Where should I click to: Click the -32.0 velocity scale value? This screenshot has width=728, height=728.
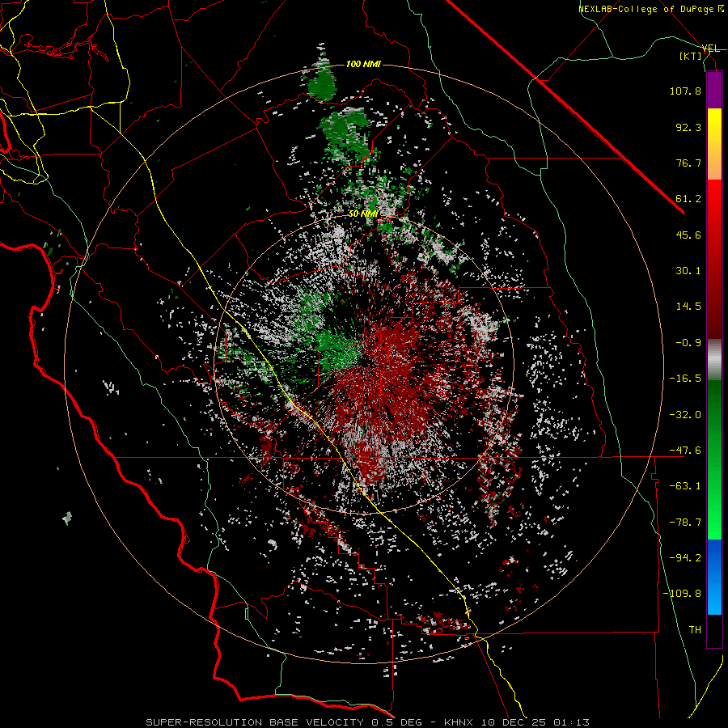tap(685, 415)
